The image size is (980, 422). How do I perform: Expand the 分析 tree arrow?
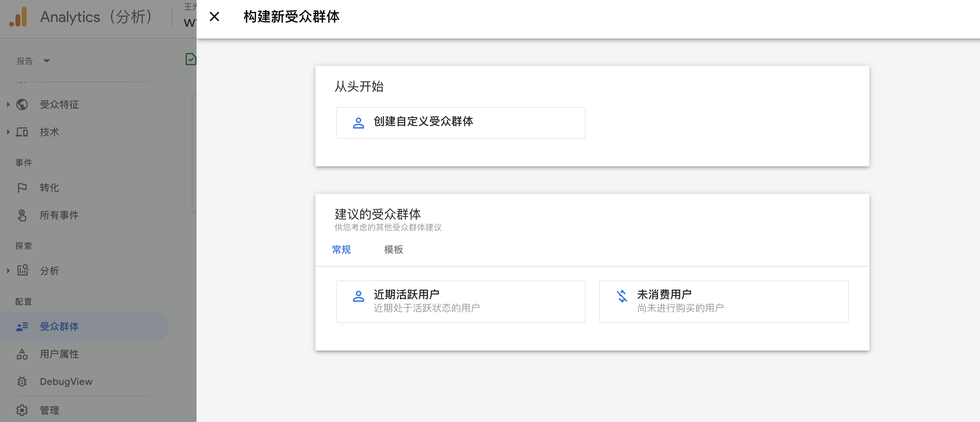(x=8, y=271)
